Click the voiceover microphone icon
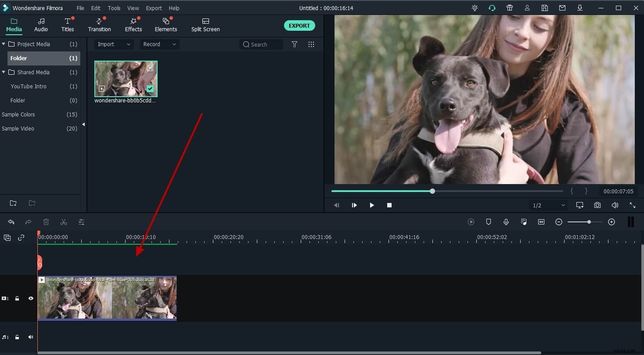 (x=506, y=222)
